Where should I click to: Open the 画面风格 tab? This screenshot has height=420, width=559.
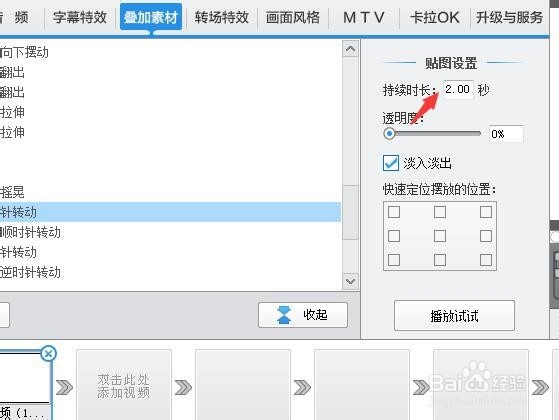(293, 17)
